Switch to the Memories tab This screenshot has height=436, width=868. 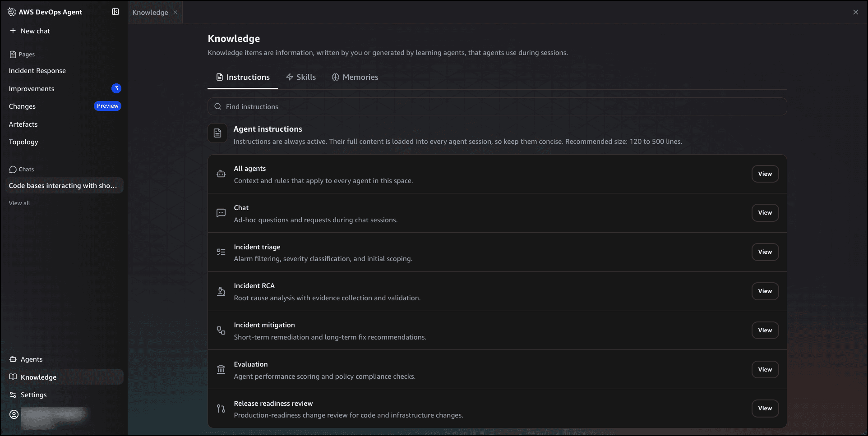355,77
